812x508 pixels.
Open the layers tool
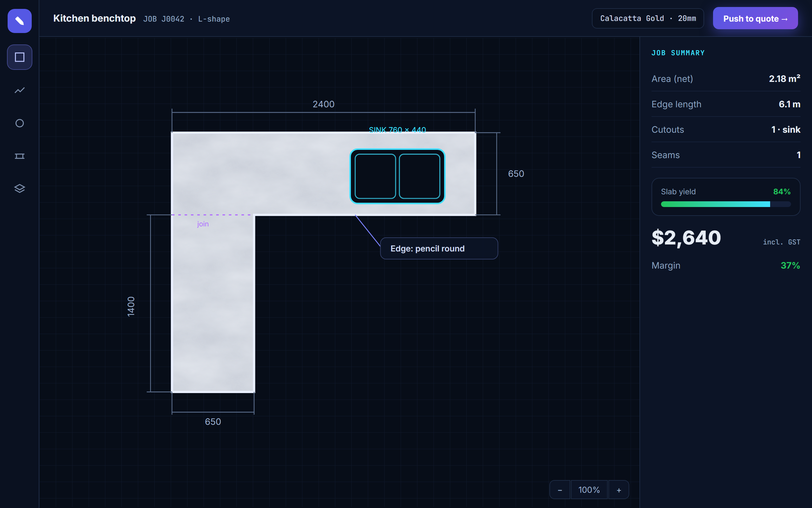coord(19,189)
